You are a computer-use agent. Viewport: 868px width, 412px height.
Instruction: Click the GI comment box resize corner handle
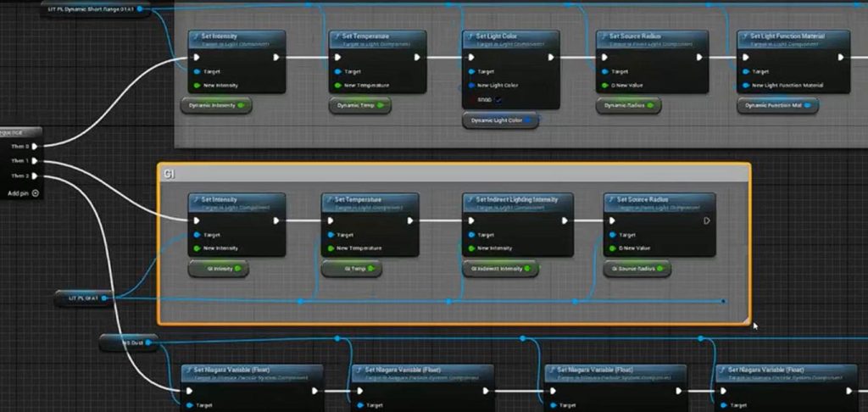(x=746, y=320)
